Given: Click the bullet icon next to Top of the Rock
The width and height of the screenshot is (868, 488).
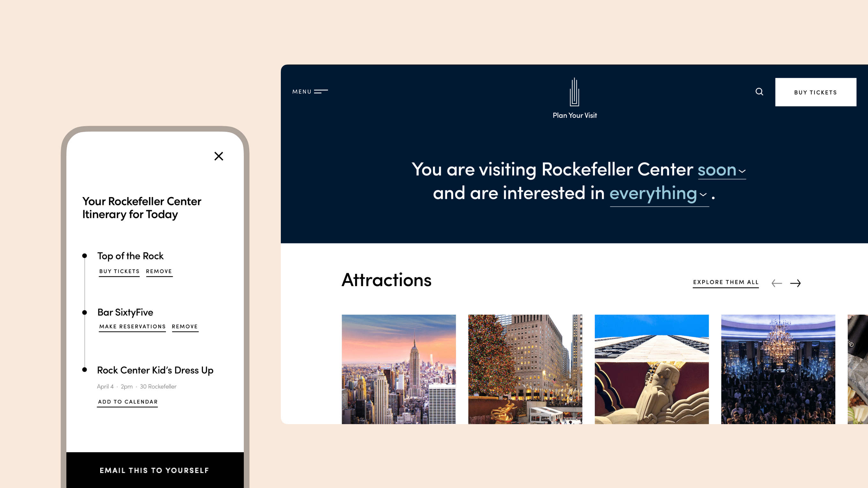Looking at the screenshot, I should pos(85,256).
